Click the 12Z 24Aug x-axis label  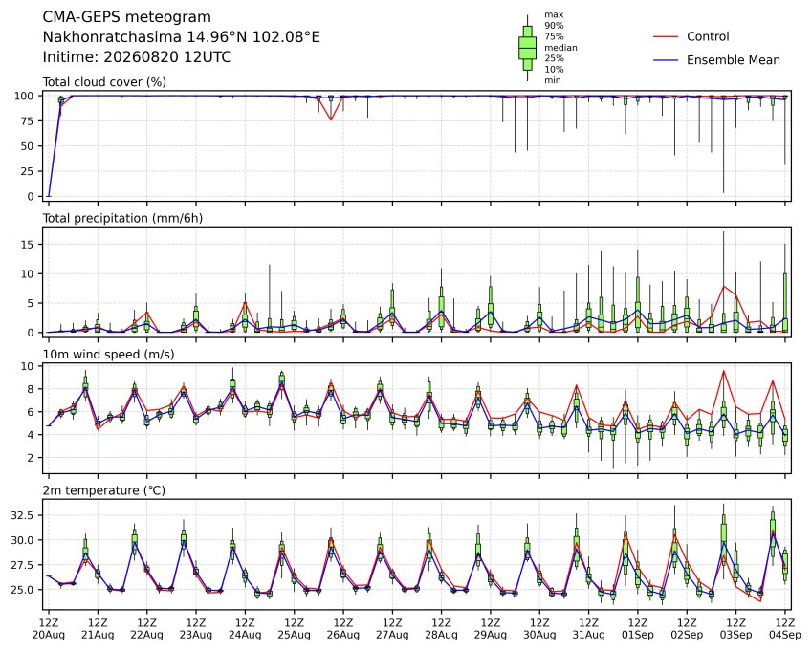[245, 628]
